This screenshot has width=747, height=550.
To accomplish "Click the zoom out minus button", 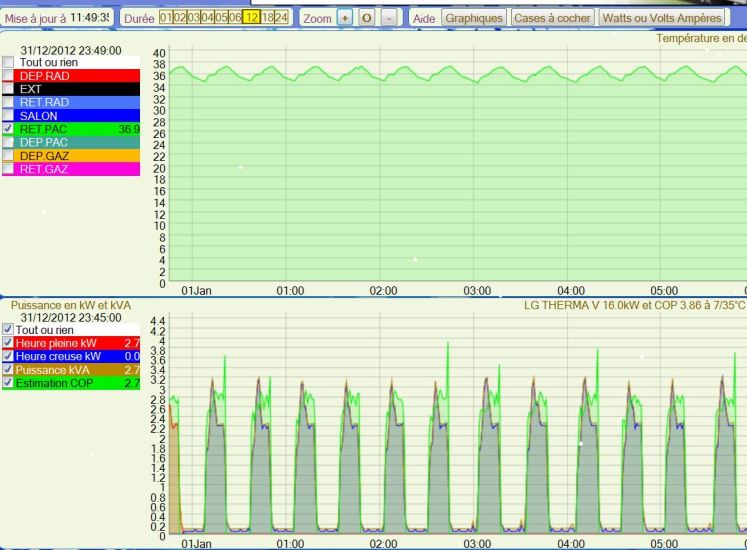I will [x=388, y=19].
